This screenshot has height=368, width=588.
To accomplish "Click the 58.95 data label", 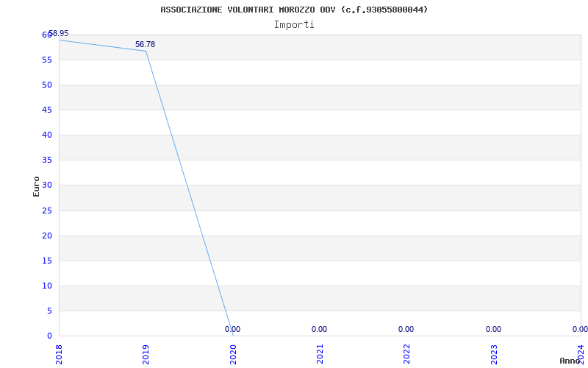I will click(x=59, y=33).
